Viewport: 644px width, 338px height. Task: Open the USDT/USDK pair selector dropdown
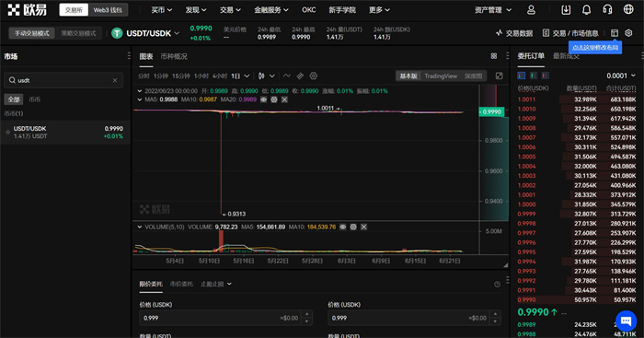pos(177,33)
